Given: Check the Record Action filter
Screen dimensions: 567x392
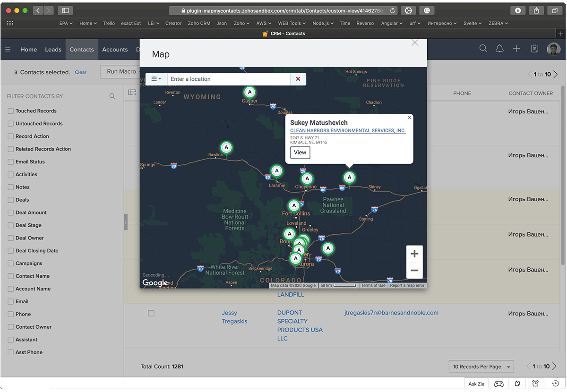Looking at the screenshot, I should (x=10, y=136).
